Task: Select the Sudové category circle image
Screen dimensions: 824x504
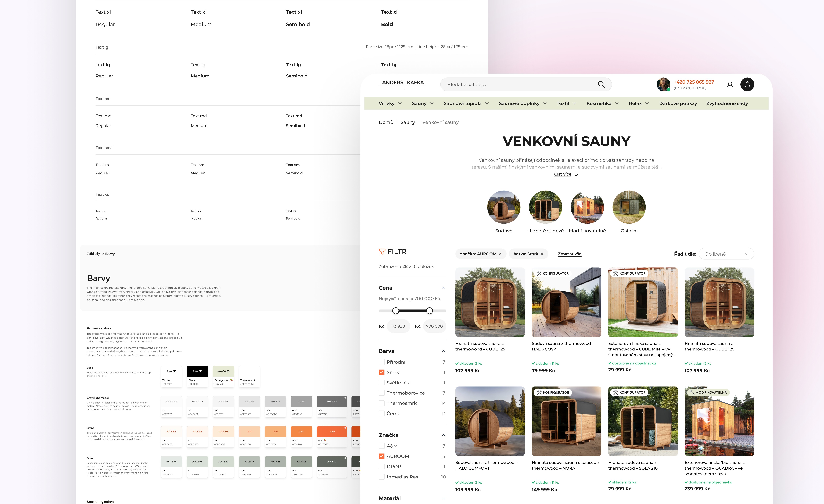Action: [x=503, y=207]
